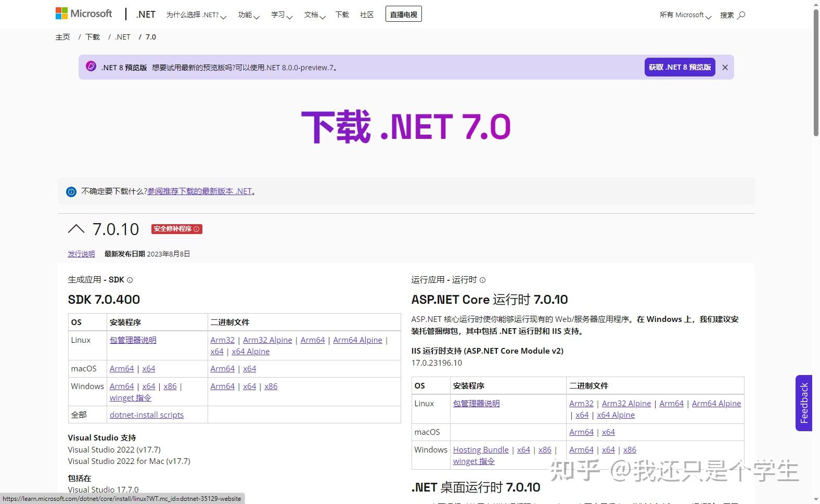Download ASP.NET Core macOS x64 binary
The image size is (820, 504).
[609, 432]
